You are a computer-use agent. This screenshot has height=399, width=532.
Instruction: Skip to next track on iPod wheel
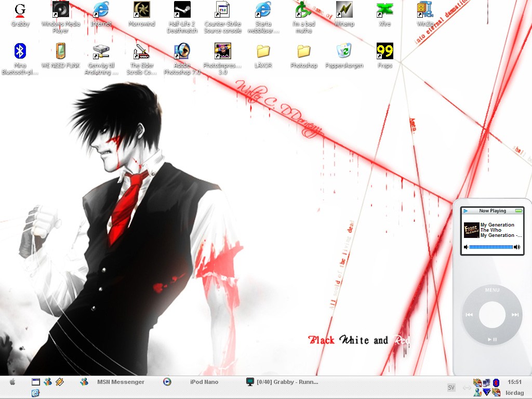[x=515, y=314]
